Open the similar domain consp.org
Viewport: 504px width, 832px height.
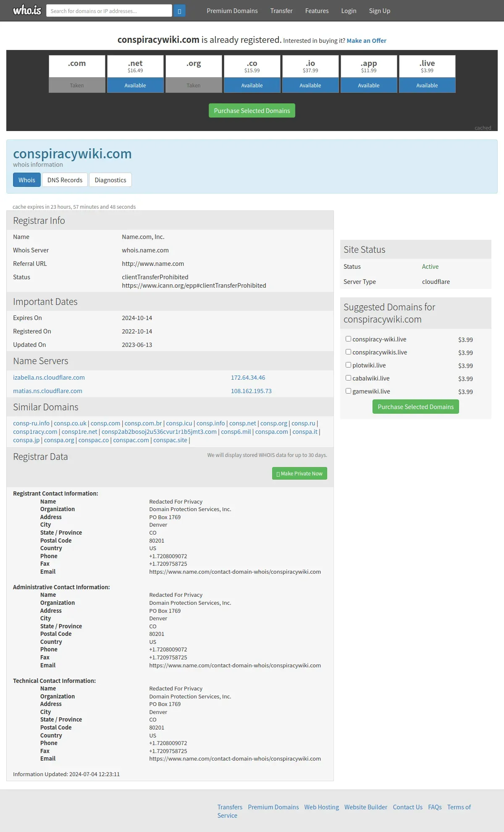(x=274, y=423)
